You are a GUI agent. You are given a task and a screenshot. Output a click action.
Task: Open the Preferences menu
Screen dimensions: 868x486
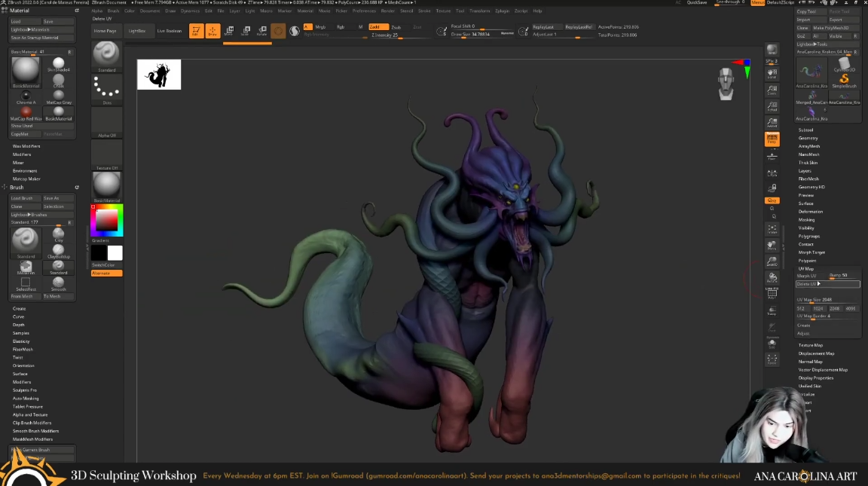(x=364, y=11)
